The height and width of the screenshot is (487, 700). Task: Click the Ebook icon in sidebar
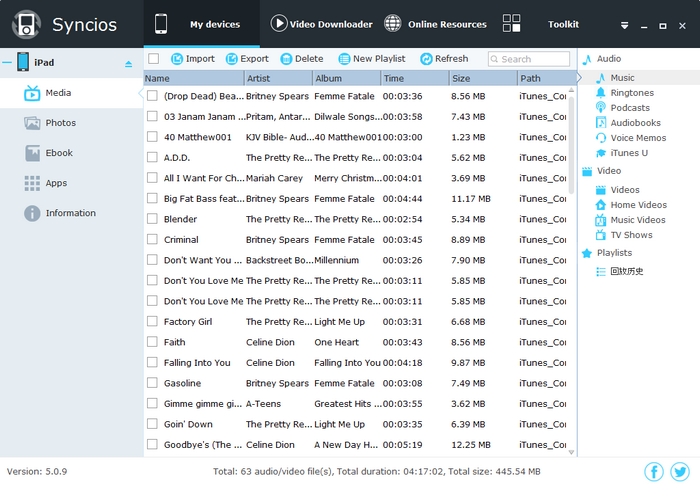point(32,153)
